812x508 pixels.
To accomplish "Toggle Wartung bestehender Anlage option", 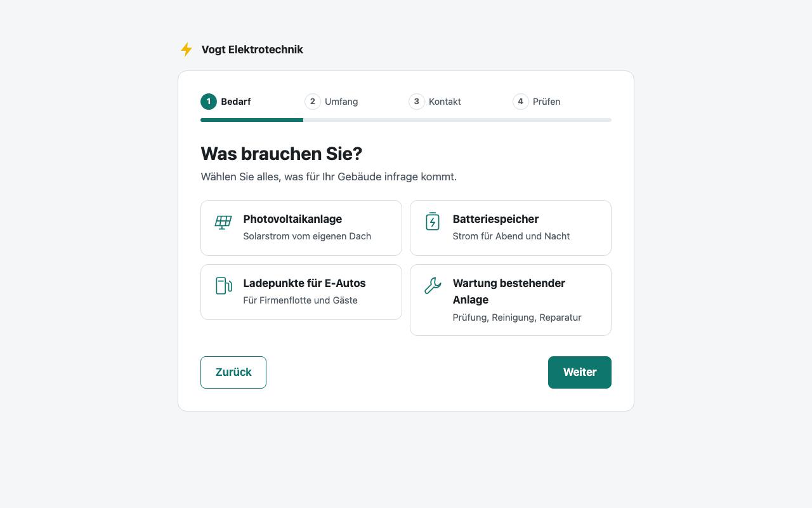I will 511,300.
